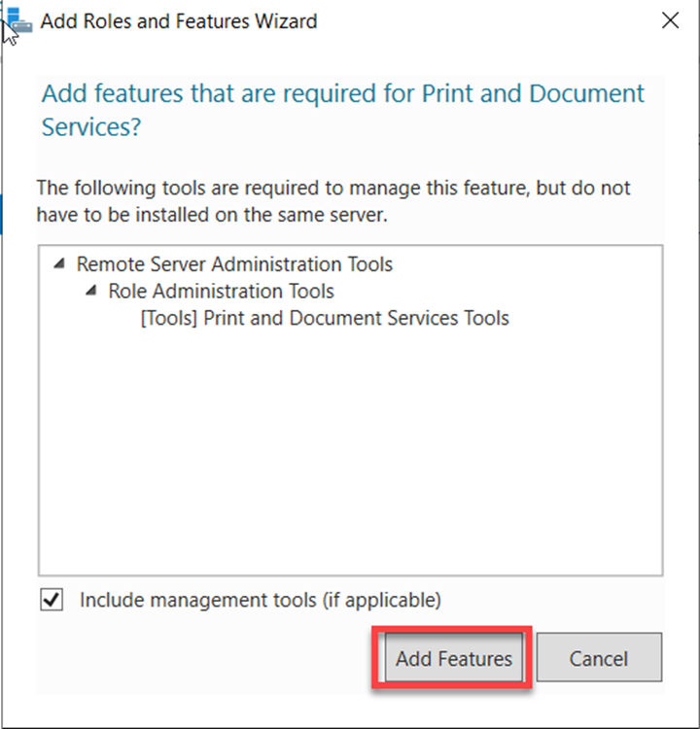
Task: Uncheck the Include management tools checkbox
Action: (52, 600)
